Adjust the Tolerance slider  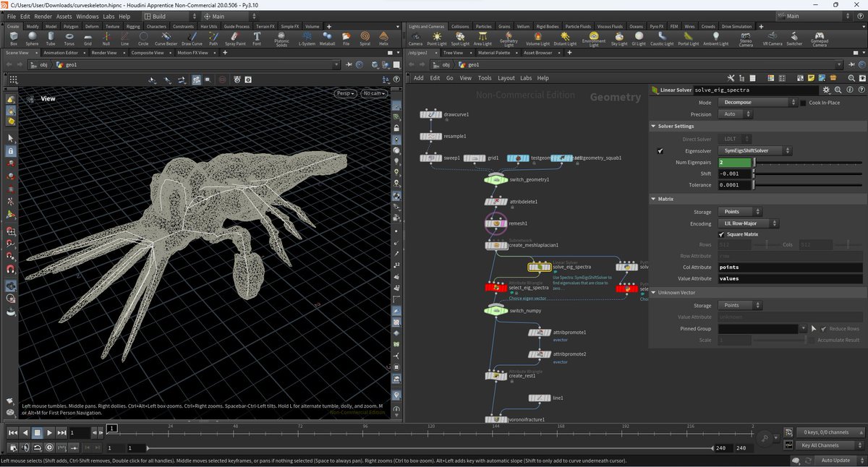point(809,185)
